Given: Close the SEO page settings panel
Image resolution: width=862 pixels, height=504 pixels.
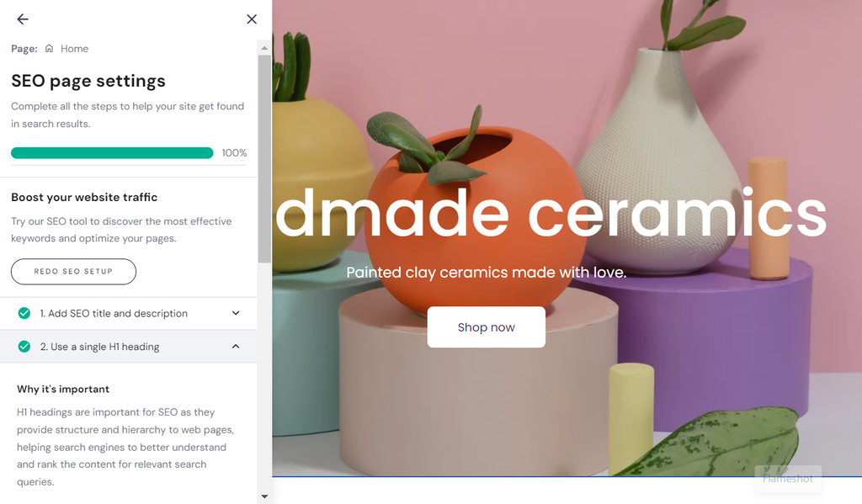Looking at the screenshot, I should click(x=252, y=19).
